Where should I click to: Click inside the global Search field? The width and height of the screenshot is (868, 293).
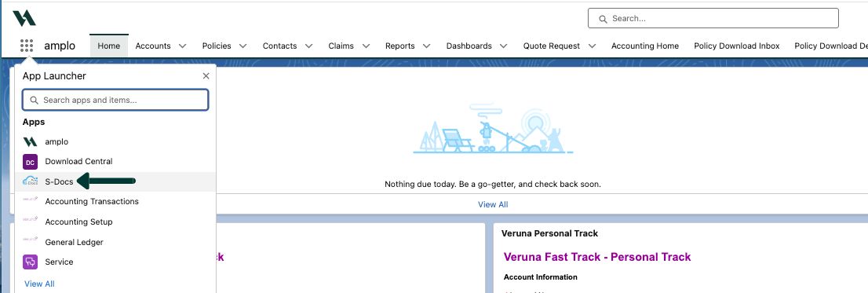point(713,18)
